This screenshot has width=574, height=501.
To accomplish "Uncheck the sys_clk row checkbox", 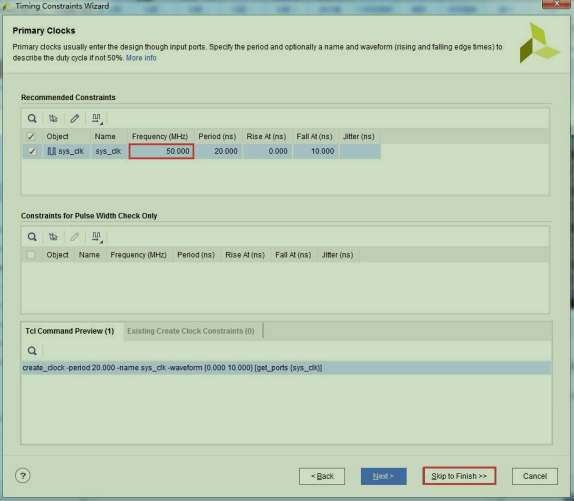I will tap(32, 151).
